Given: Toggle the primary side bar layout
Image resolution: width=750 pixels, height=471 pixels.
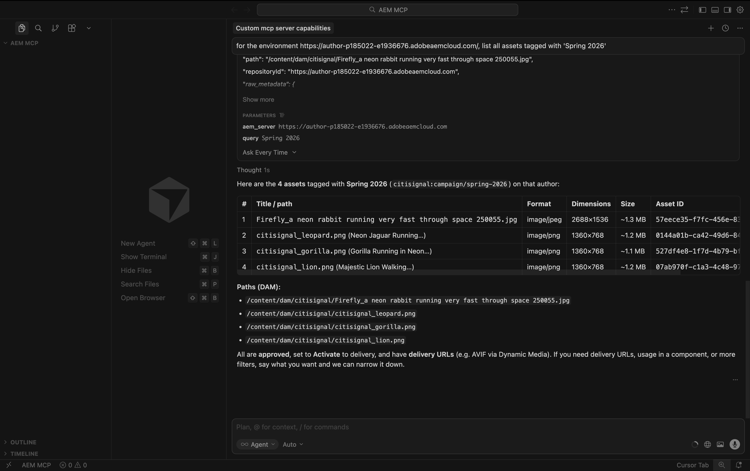Looking at the screenshot, I should pos(703,10).
